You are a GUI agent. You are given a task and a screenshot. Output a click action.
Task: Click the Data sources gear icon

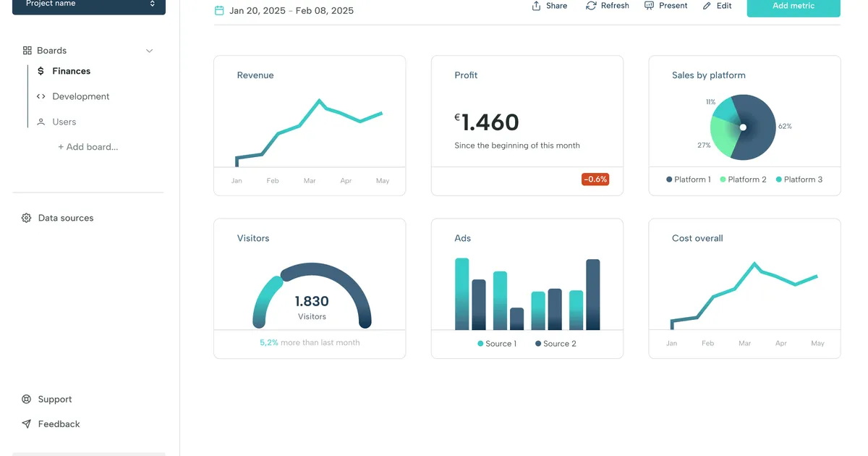click(x=27, y=218)
